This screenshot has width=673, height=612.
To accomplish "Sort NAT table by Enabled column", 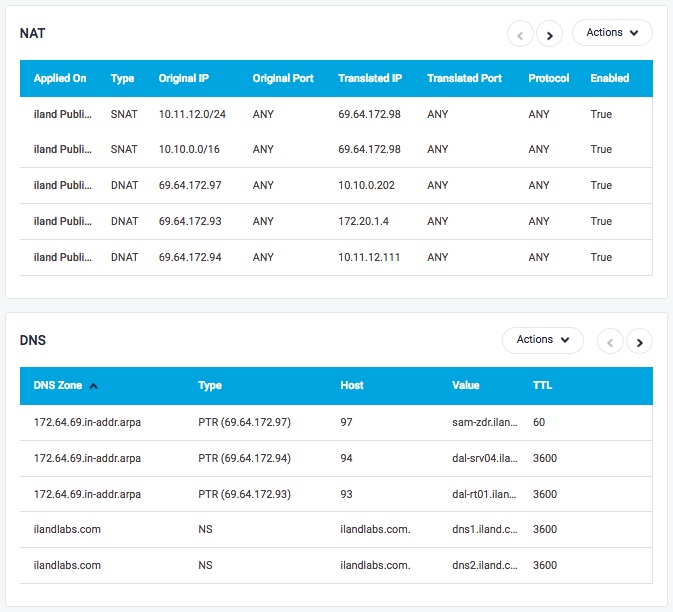I will (609, 78).
